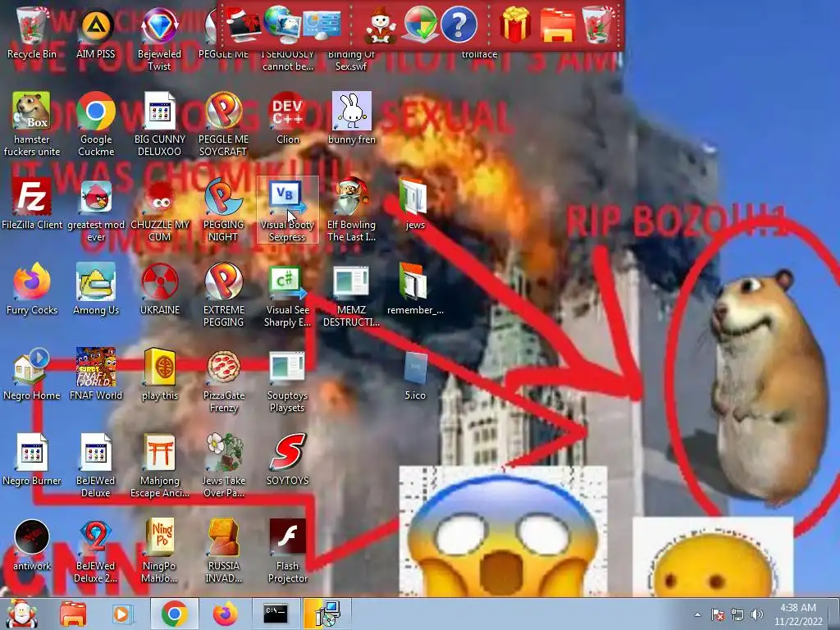Viewport: 840px width, 630px height.
Task: Open the Flash Projector desktop shortcut
Action: pyautogui.click(x=288, y=550)
